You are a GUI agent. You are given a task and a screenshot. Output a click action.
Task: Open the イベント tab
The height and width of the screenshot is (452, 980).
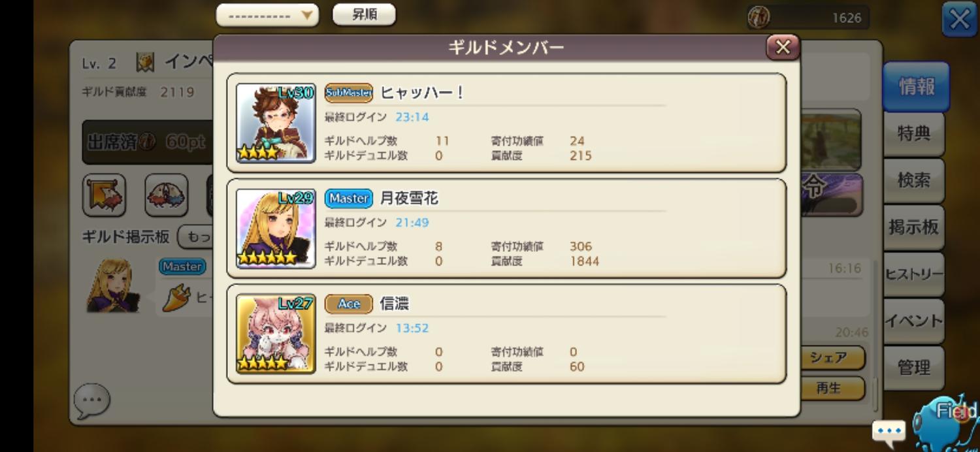pos(914,321)
